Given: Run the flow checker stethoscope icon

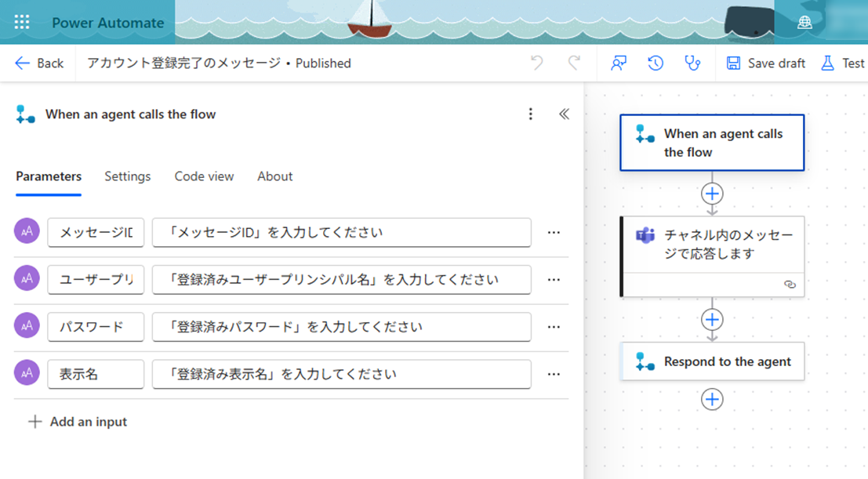Looking at the screenshot, I should [x=692, y=64].
